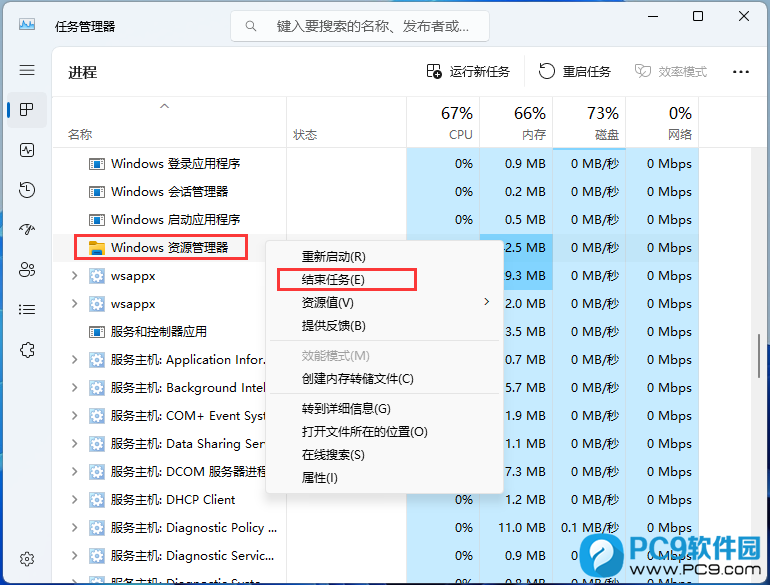Choose 结束任务(E) from context menu
Image resolution: width=770 pixels, height=585 pixels.
(333, 280)
